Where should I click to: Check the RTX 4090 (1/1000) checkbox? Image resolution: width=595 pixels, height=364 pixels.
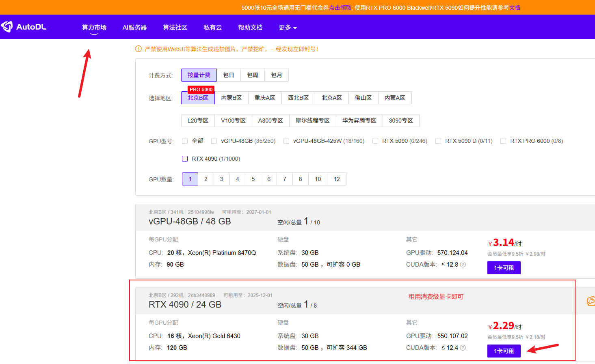pyautogui.click(x=185, y=159)
